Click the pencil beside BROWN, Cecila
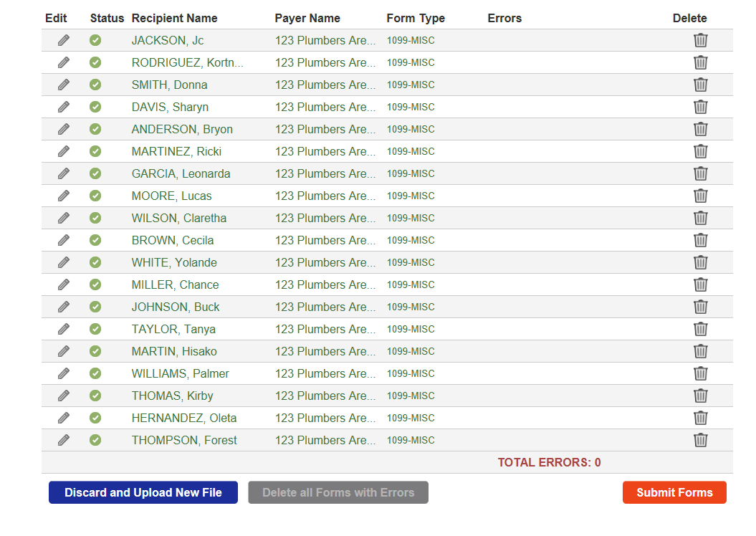Screen dimensions: 756x536 click(x=64, y=240)
